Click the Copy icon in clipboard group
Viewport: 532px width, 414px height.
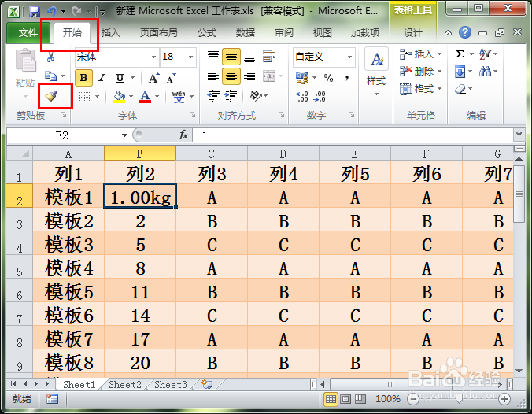point(51,76)
